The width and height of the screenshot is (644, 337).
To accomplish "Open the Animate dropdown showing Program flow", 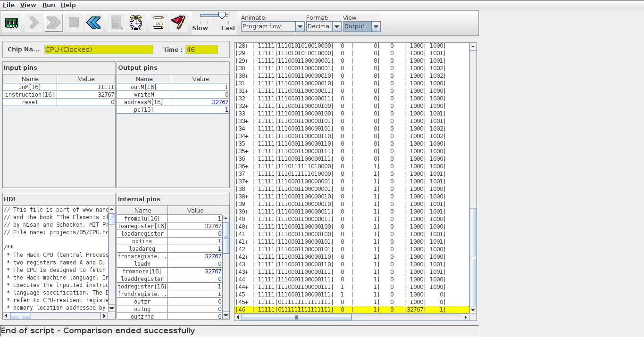I will pos(272,26).
